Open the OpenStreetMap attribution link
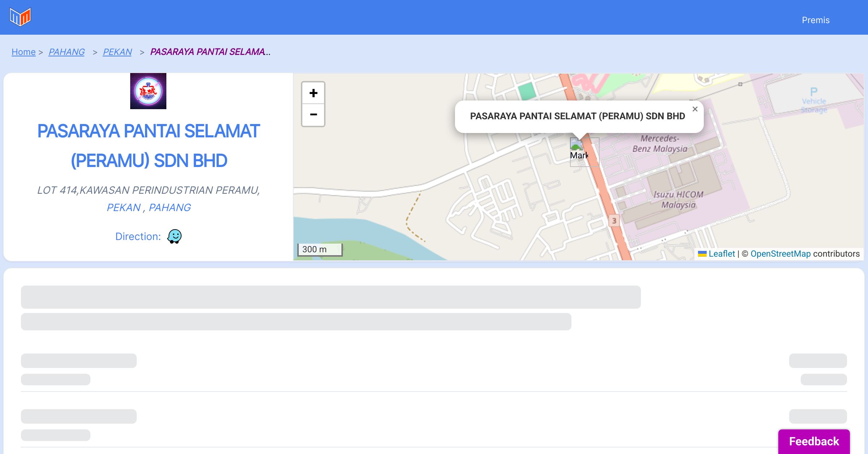The width and height of the screenshot is (868, 454). [x=780, y=254]
